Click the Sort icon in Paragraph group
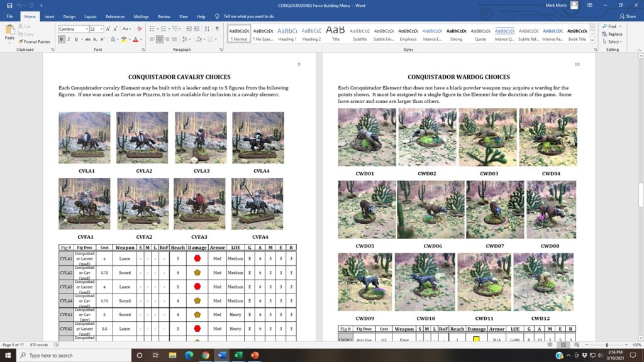644x362 pixels. (x=207, y=29)
